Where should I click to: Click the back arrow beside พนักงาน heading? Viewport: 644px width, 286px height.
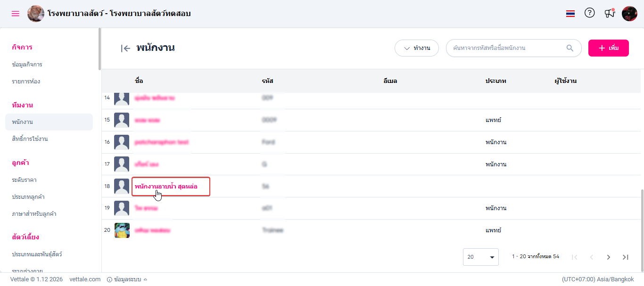click(x=125, y=48)
